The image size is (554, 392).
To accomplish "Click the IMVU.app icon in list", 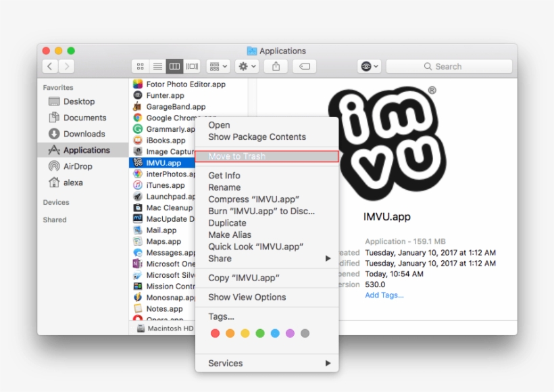I will pos(138,163).
